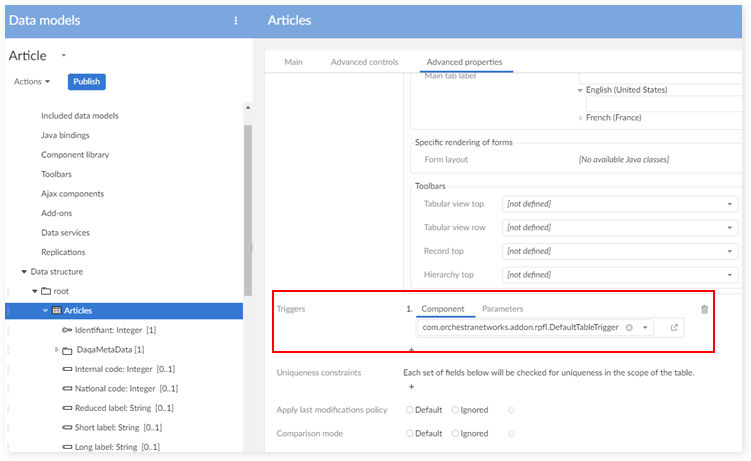Collapse the root folder node
Image resolution: width=751 pixels, height=461 pixels.
pyautogui.click(x=34, y=291)
